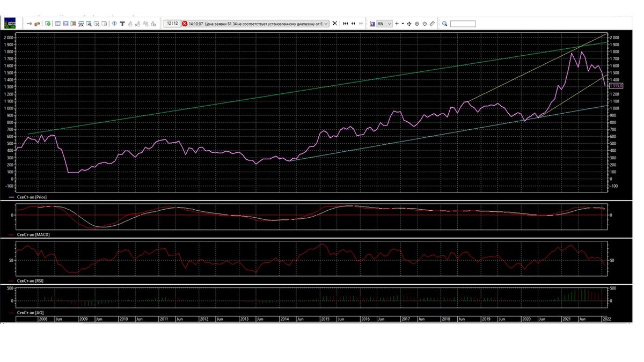The image size is (644, 362).
Task: Click the red error icon beside message
Action: (x=185, y=24)
